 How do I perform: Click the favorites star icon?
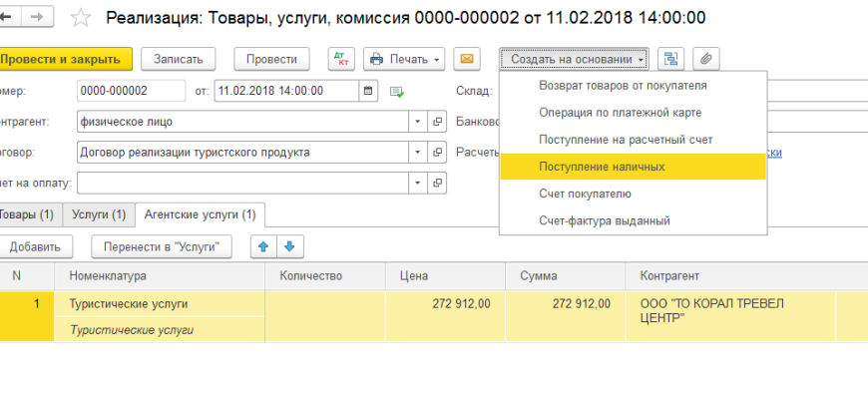click(x=82, y=18)
